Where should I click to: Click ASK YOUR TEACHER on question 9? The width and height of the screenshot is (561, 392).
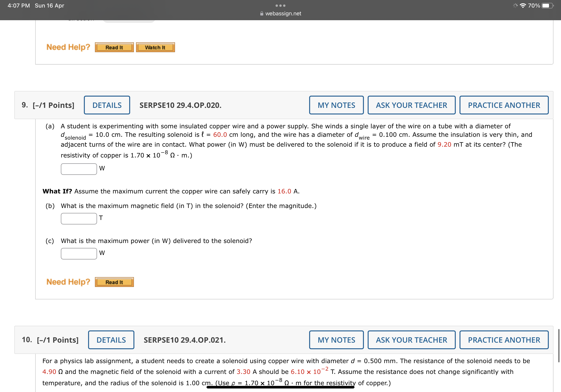pos(411,105)
